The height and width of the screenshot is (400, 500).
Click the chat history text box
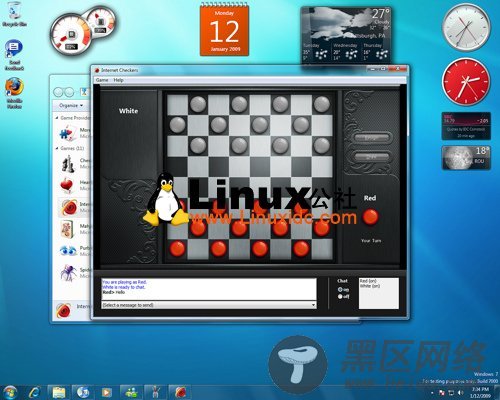(x=209, y=289)
